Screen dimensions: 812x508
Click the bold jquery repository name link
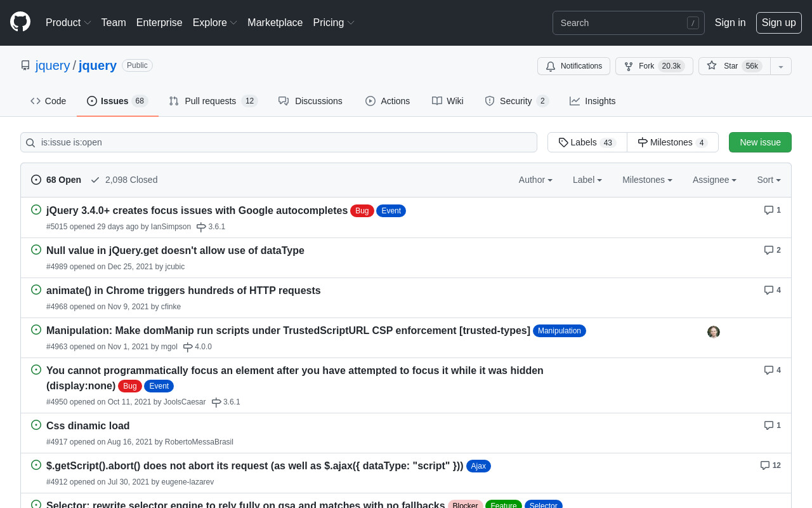[x=98, y=65]
